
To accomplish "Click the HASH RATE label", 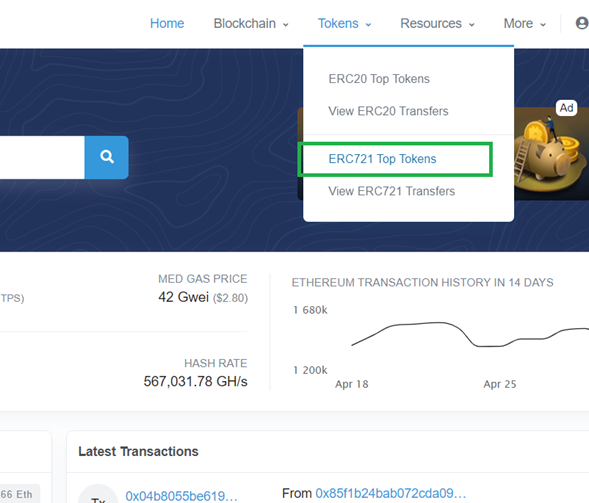I will tap(216, 363).
